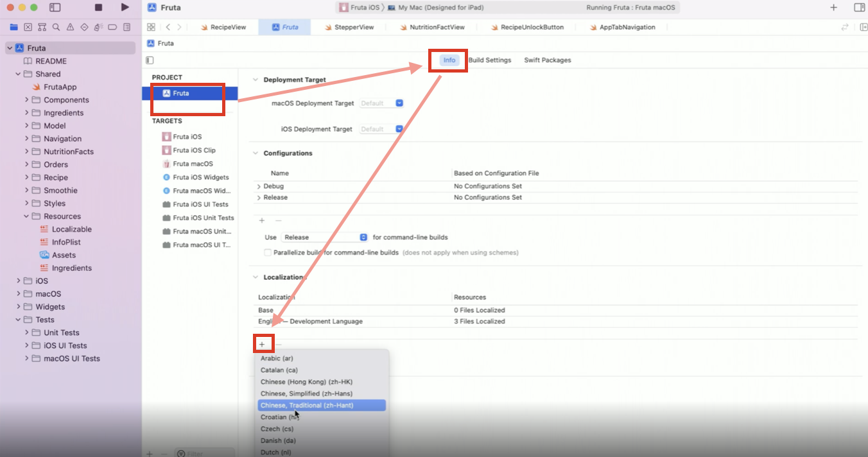Open the iOS Deployment Target dropdown
868x457 pixels.
tap(381, 129)
